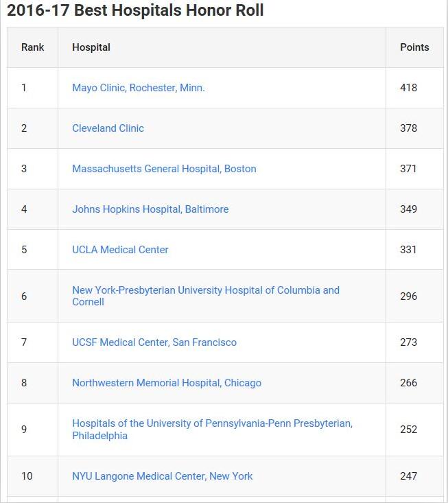Click the rank 6 cell
The height and width of the screenshot is (503, 448).
click(x=24, y=296)
